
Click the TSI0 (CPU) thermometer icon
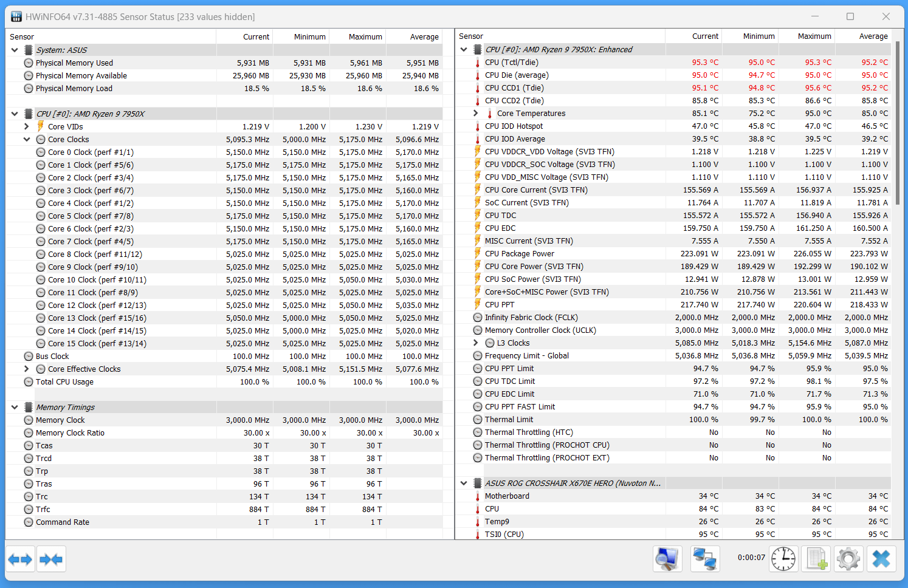[x=478, y=535]
